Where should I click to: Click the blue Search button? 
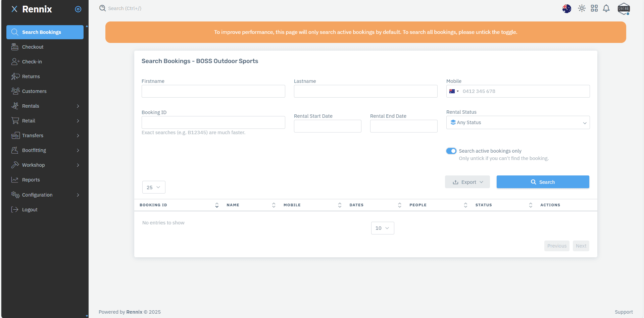pyautogui.click(x=543, y=182)
